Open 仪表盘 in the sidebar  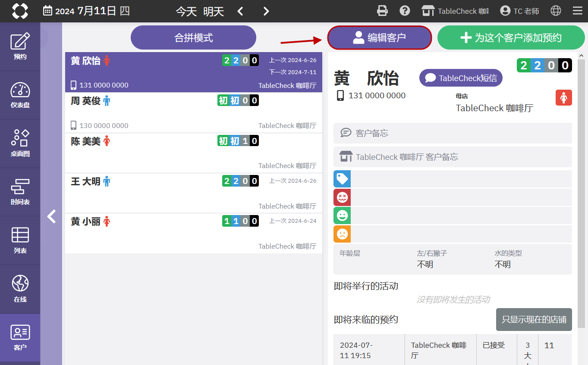(20, 95)
